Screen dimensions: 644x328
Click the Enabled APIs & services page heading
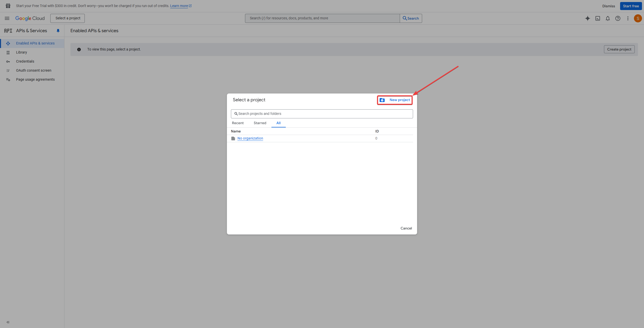click(x=94, y=31)
